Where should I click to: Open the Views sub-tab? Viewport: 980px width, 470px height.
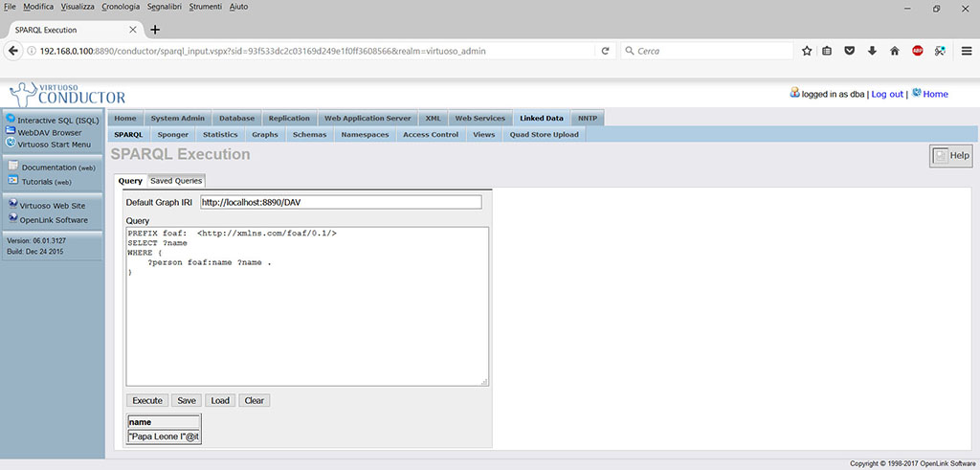(483, 134)
